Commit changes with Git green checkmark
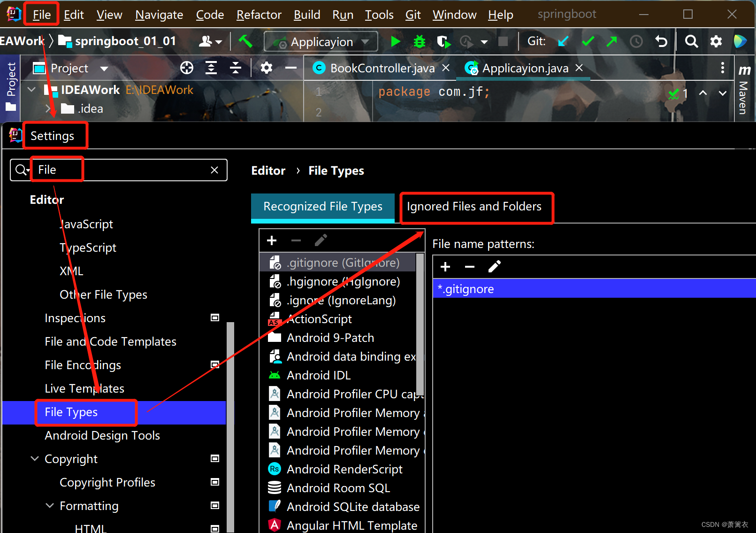756x533 pixels. 588,42
